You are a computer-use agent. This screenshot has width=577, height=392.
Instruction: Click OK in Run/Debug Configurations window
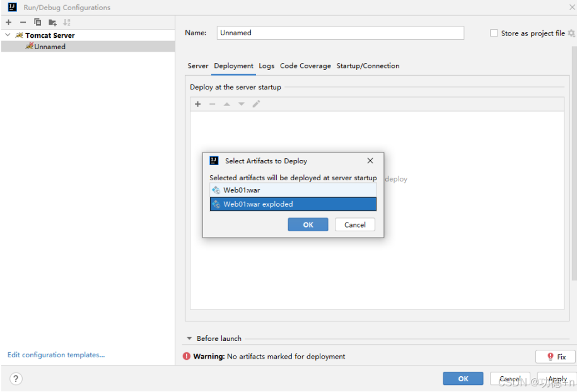[x=463, y=378]
